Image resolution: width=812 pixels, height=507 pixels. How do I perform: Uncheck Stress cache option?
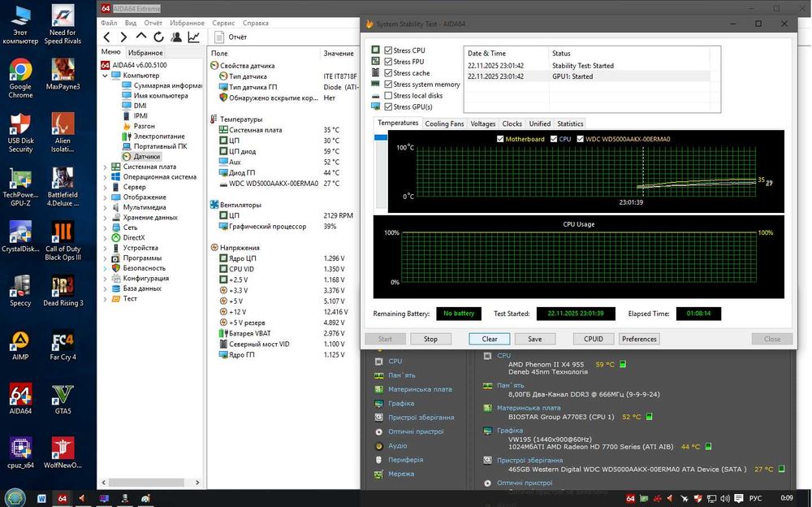pyautogui.click(x=388, y=73)
